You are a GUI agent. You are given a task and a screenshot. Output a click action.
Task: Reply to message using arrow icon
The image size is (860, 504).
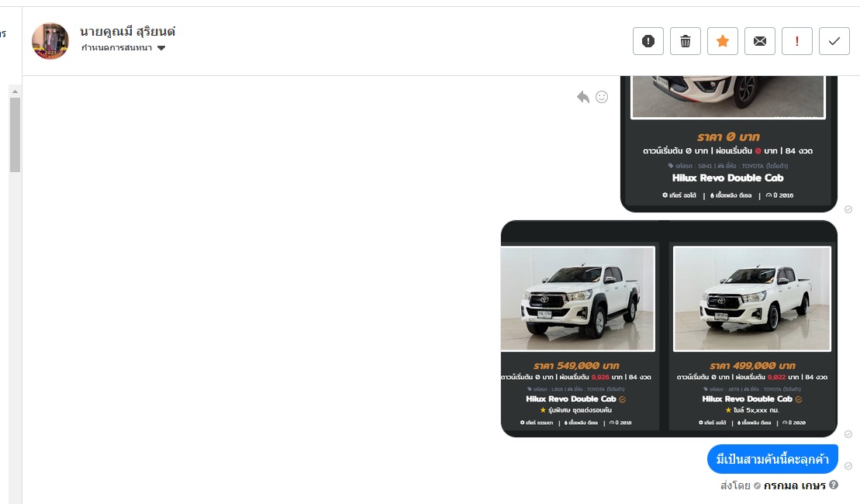[x=583, y=97]
